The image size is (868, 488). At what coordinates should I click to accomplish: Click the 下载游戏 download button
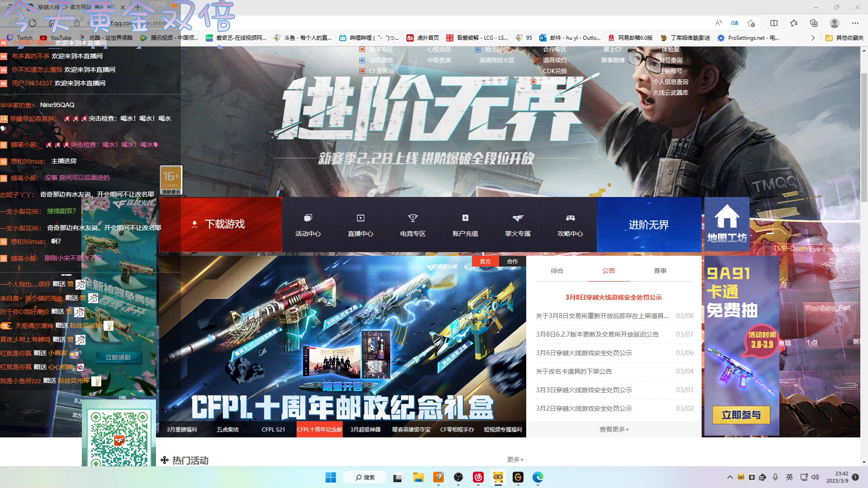point(220,225)
